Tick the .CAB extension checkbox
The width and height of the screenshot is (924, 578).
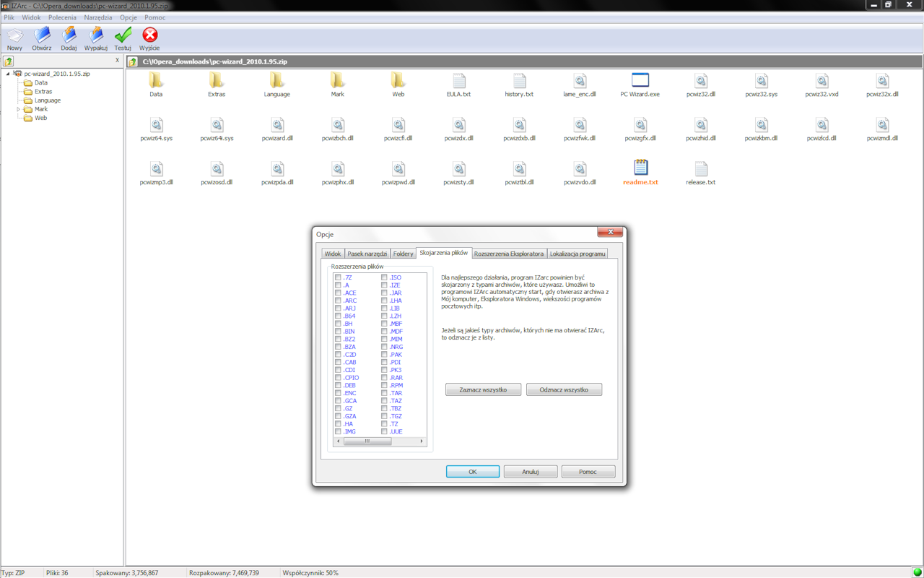click(338, 362)
